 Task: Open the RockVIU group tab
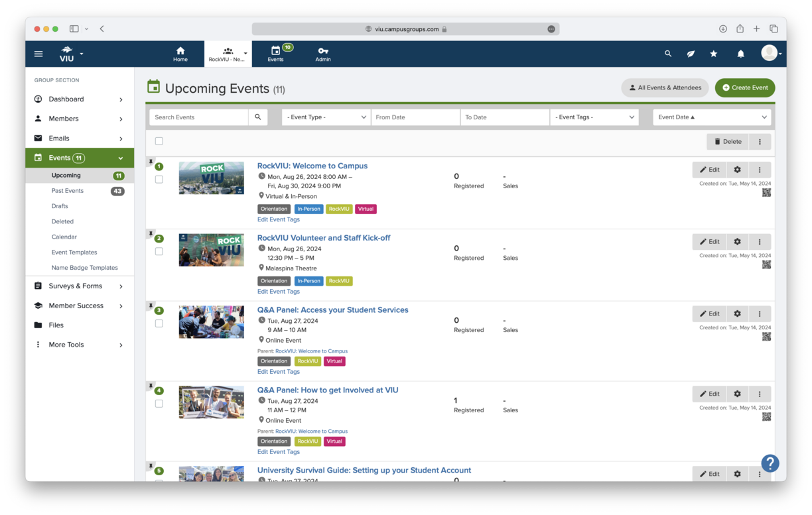(228, 54)
